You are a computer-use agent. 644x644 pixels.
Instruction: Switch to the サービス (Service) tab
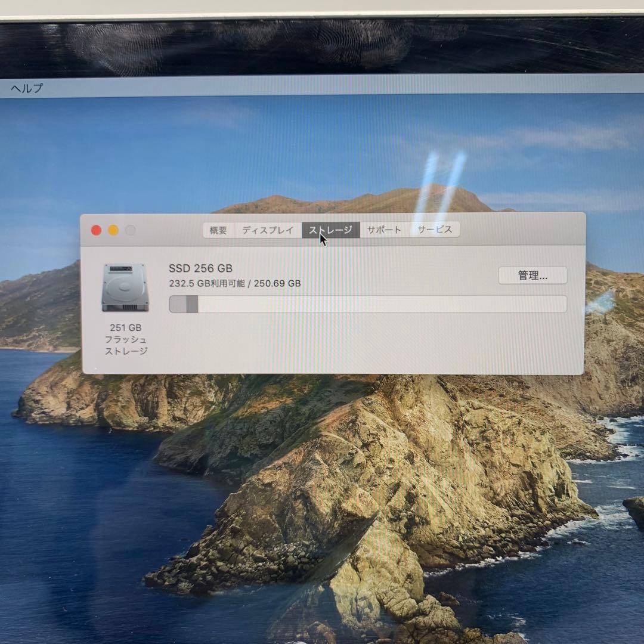click(x=435, y=228)
